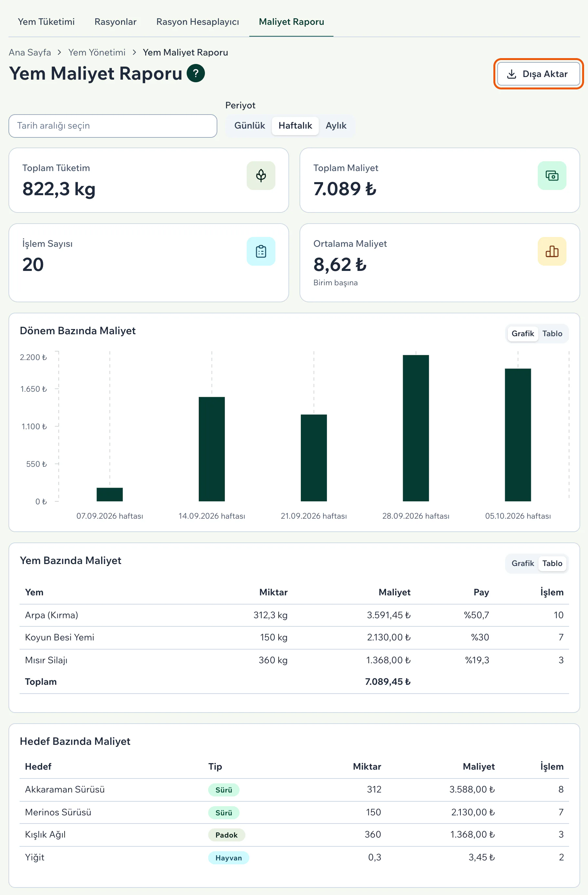Viewport: 588px width, 895px height.
Task: Click the 21.09.2026 haftası bar
Action: (314, 458)
